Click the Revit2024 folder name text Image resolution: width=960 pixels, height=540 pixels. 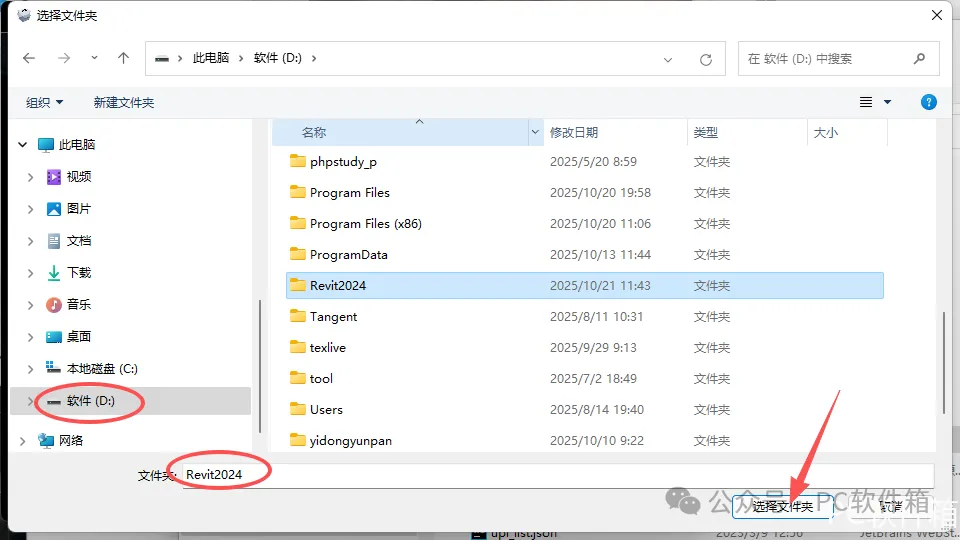coord(338,286)
